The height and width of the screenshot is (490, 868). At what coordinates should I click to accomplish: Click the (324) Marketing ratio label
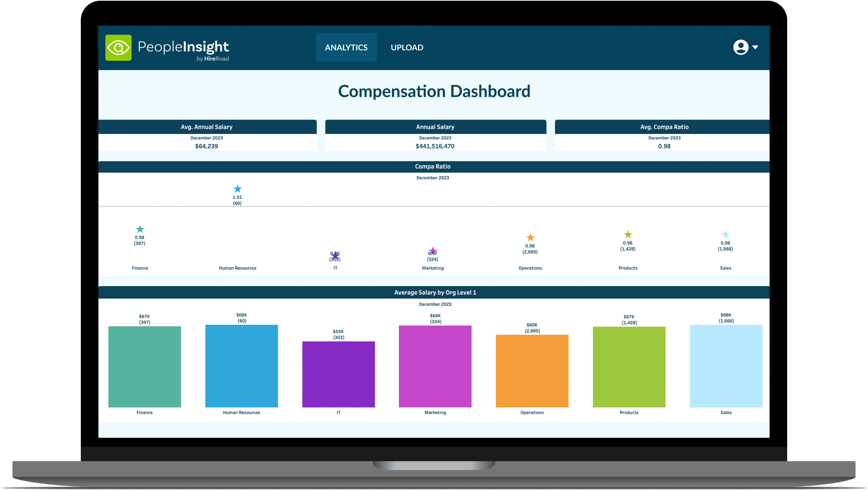(432, 259)
